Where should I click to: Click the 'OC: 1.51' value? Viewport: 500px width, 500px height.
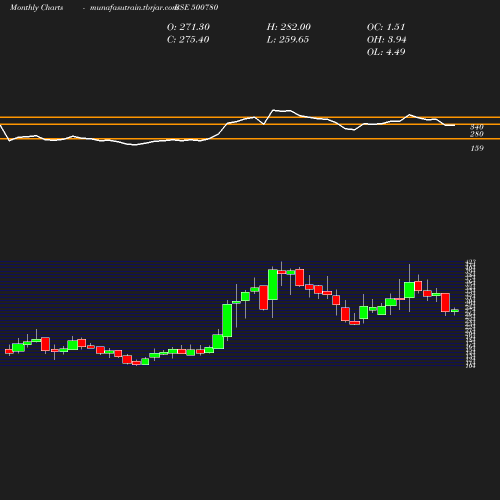(386, 27)
